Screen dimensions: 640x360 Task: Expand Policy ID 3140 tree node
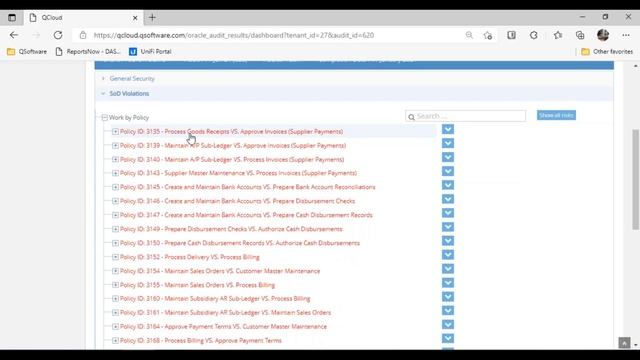click(x=115, y=159)
